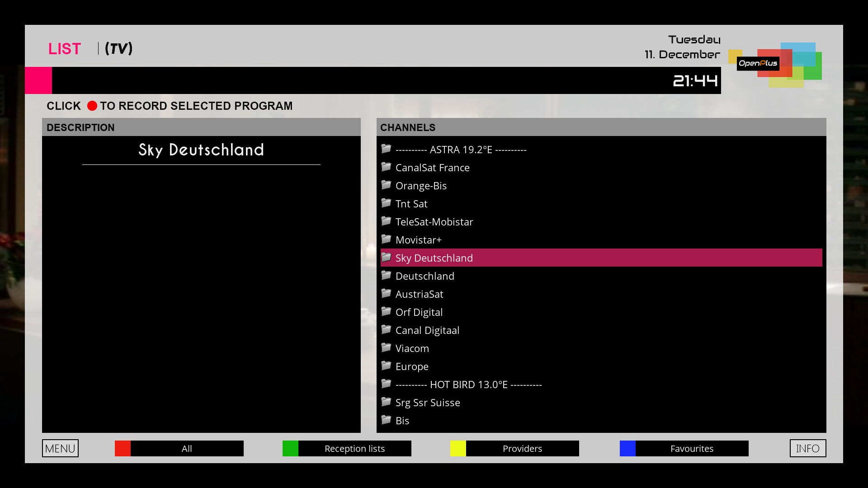Click the folder icon beside ASTRA 19.2°E

[386, 149]
